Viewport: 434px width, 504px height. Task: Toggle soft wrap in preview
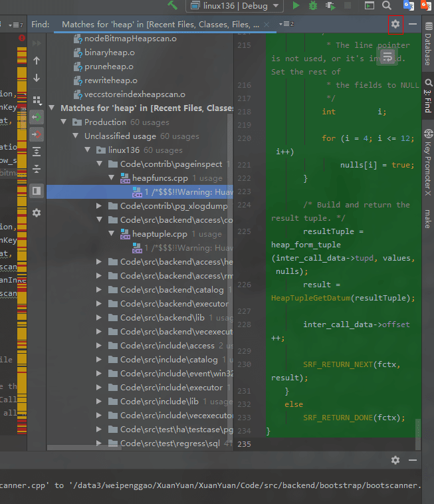coord(387,57)
